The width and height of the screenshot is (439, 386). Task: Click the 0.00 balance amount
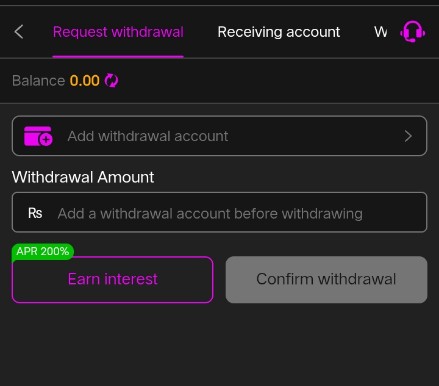pyautogui.click(x=85, y=81)
